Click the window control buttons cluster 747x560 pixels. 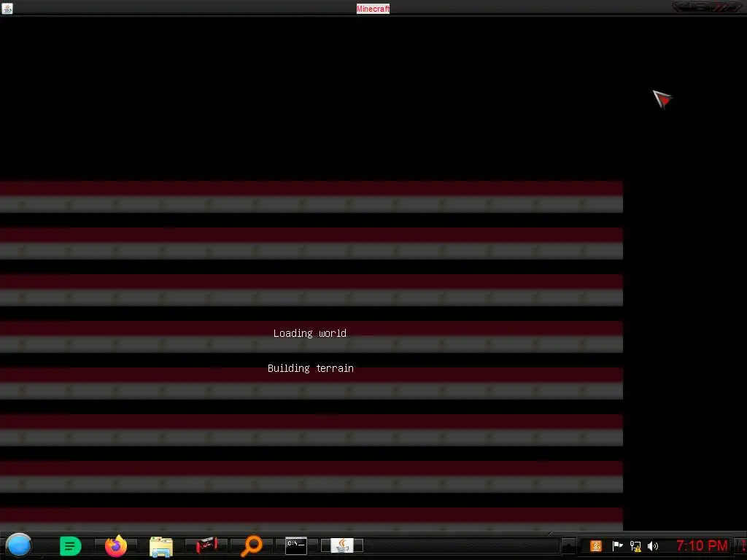(707, 7)
